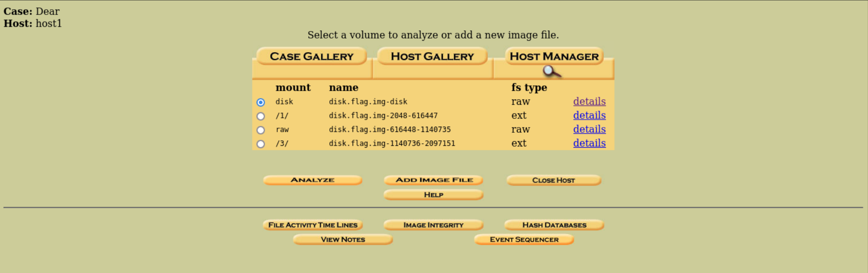Open details link for the /3/ volume
This screenshot has width=868, height=273.
point(589,143)
